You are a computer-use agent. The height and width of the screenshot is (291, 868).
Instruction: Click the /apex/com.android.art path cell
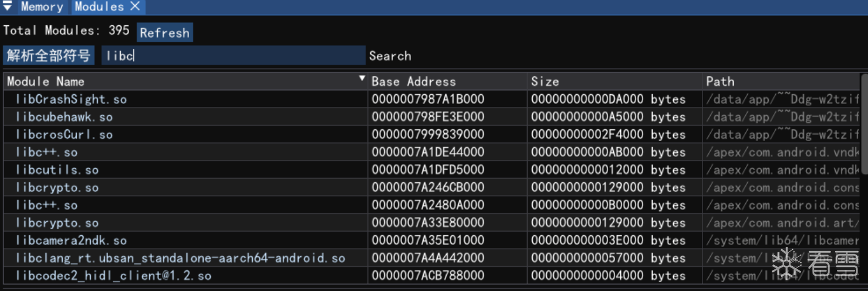[783, 222]
